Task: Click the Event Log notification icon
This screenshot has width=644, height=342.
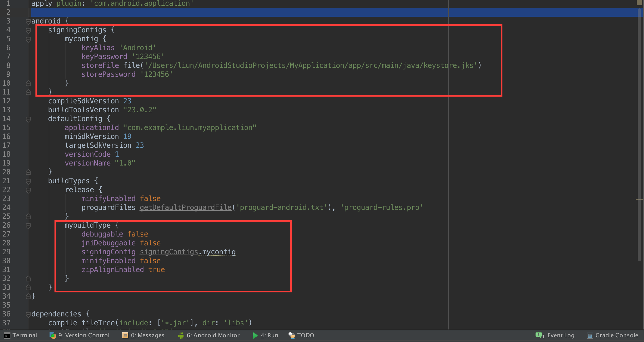Action: coord(539,335)
